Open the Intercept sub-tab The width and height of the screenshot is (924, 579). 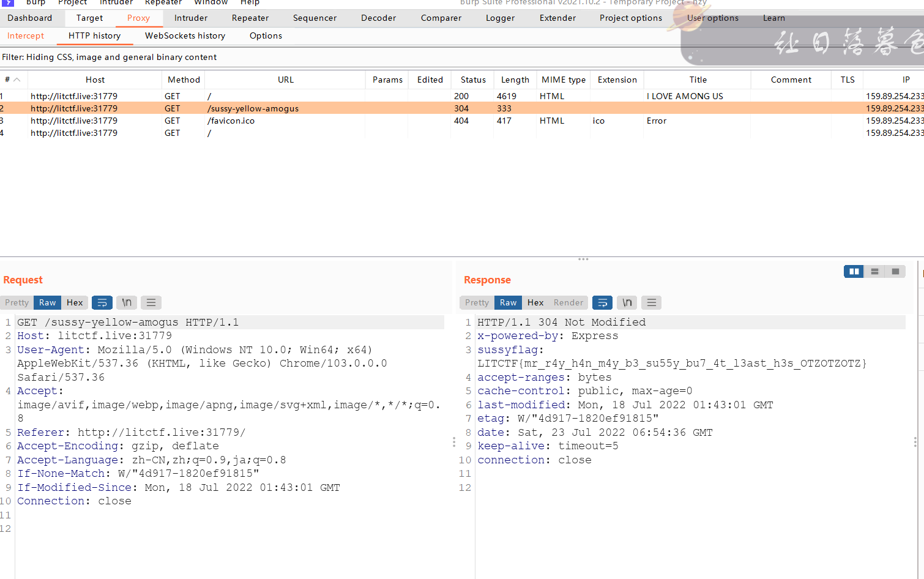tap(26, 35)
